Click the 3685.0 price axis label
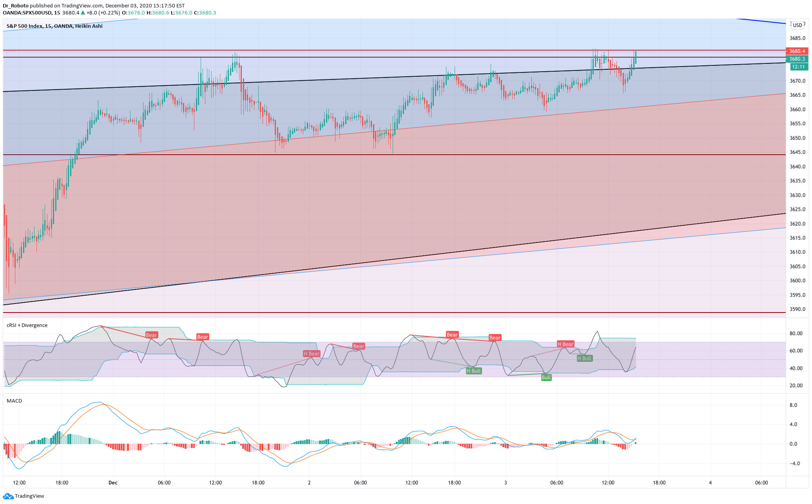This screenshot has width=812, height=504. point(797,38)
